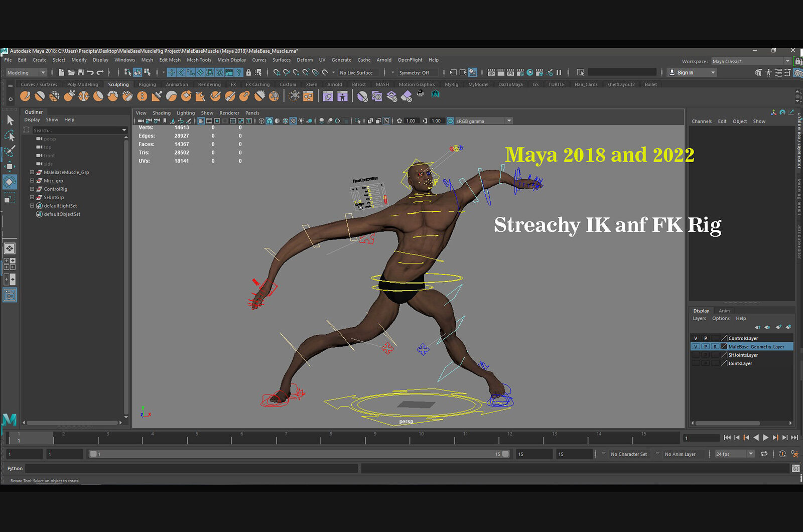The image size is (803, 532).
Task: Toggle visibility V of MaleBase_Geometry_Layer
Action: pos(696,347)
